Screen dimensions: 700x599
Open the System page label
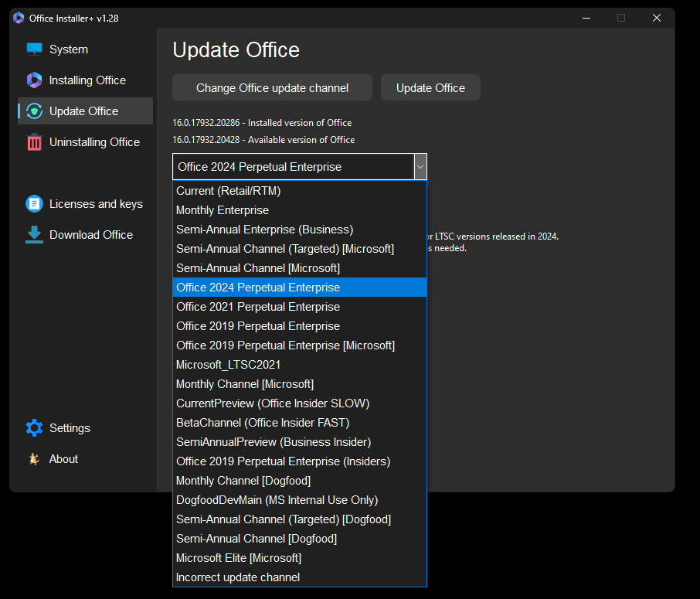(x=68, y=49)
